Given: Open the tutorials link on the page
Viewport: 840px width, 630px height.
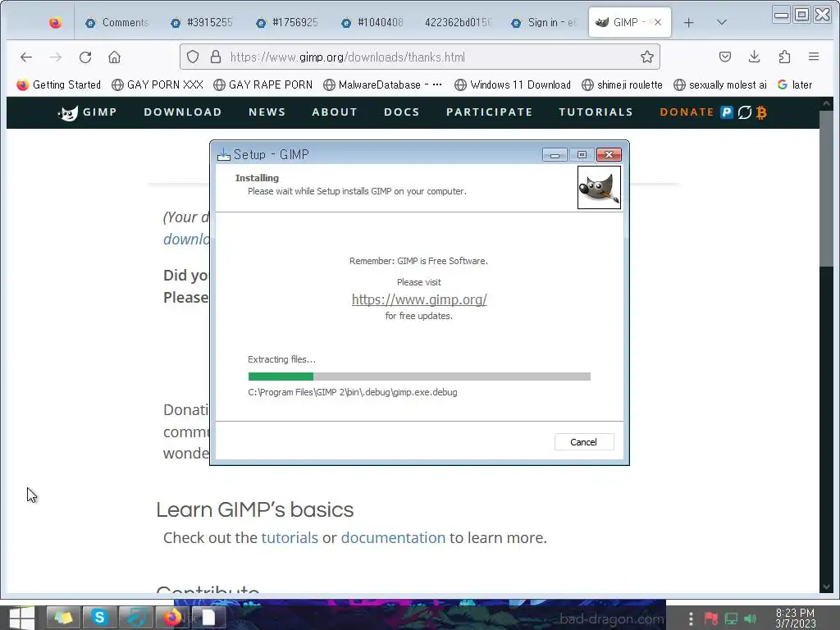Looking at the screenshot, I should pos(290,537).
